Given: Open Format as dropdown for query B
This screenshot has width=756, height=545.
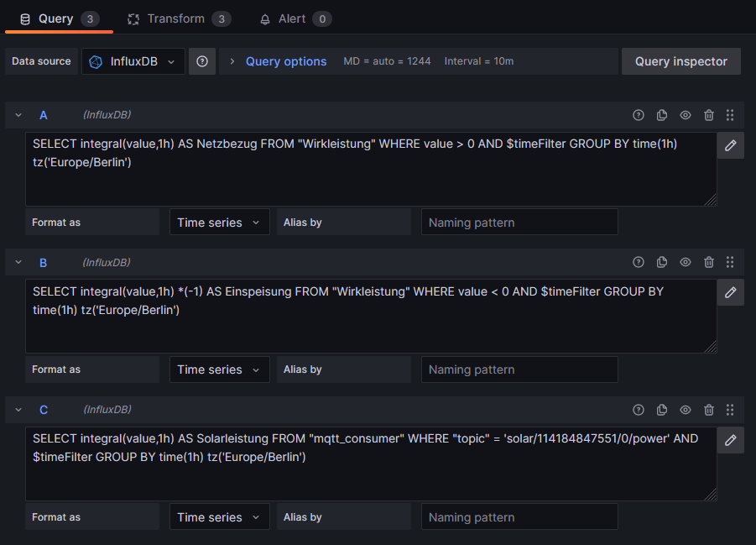Looking at the screenshot, I should [x=219, y=369].
